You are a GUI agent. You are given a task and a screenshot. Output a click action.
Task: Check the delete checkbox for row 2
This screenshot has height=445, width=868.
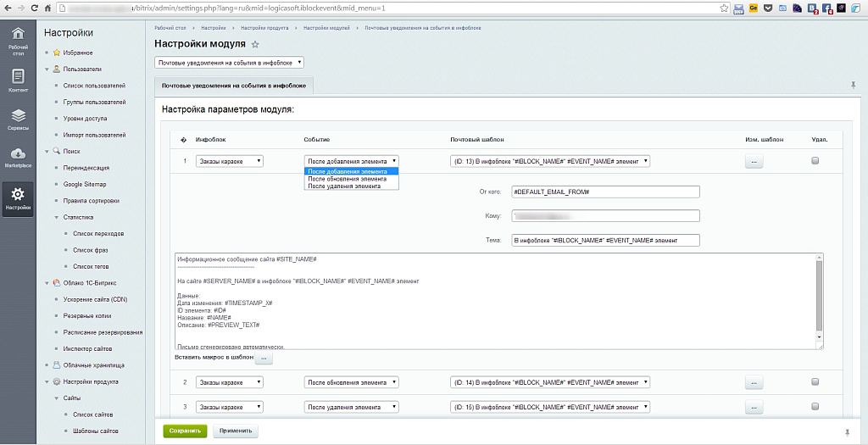click(x=815, y=382)
